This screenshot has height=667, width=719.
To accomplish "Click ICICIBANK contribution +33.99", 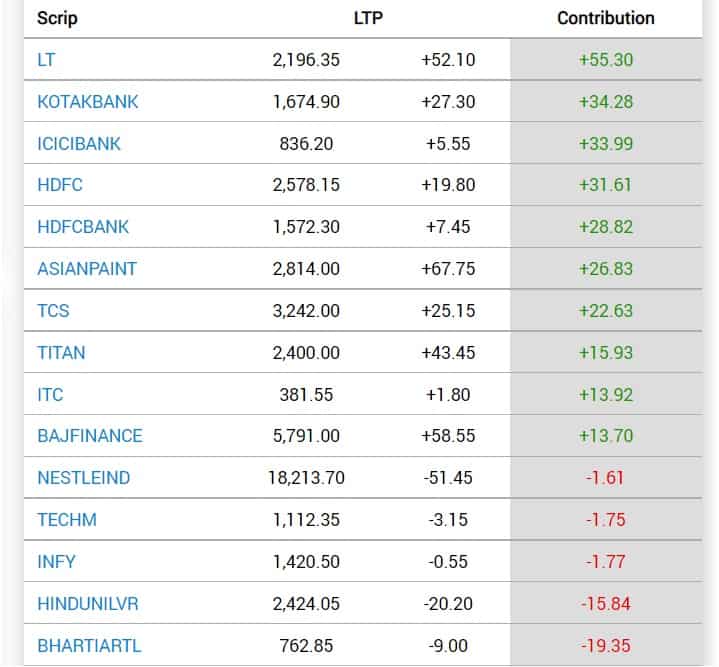I will 606,143.
